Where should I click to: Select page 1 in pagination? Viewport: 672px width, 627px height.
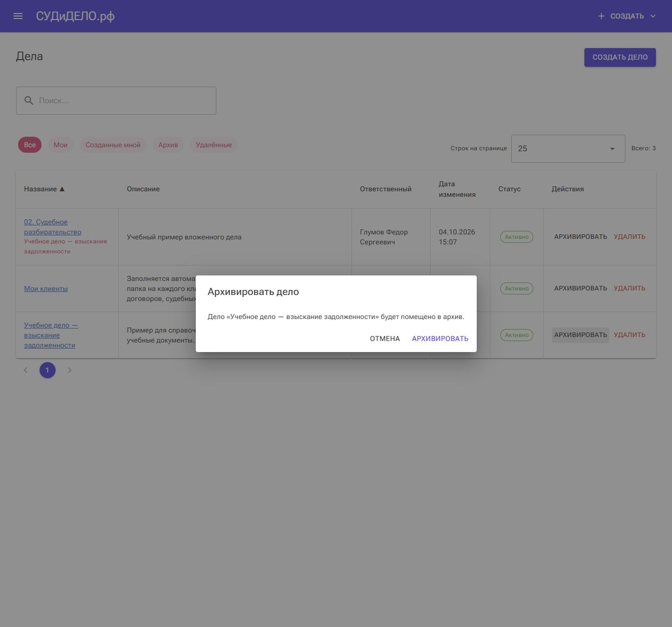coord(48,370)
